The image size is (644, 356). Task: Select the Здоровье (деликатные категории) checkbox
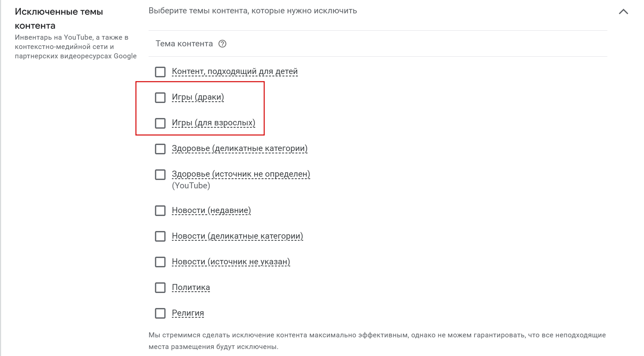pyautogui.click(x=160, y=149)
